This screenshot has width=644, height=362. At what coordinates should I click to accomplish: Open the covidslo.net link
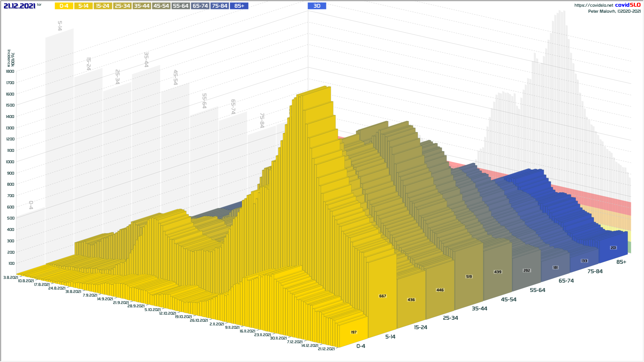point(593,5)
